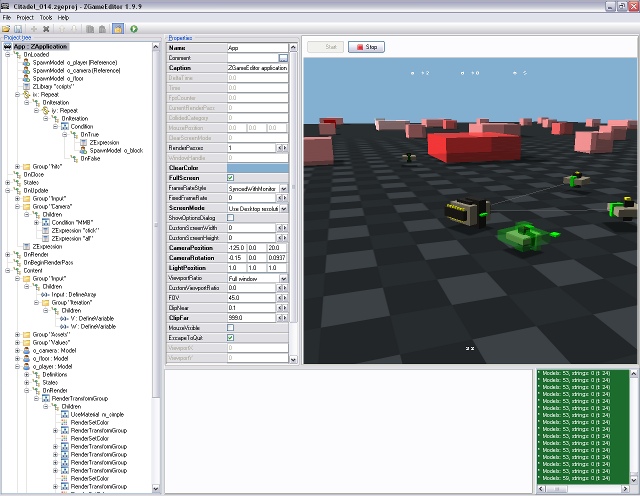Click the V : DefineVariable icon
Screen dimensions: 640x496
64,318
